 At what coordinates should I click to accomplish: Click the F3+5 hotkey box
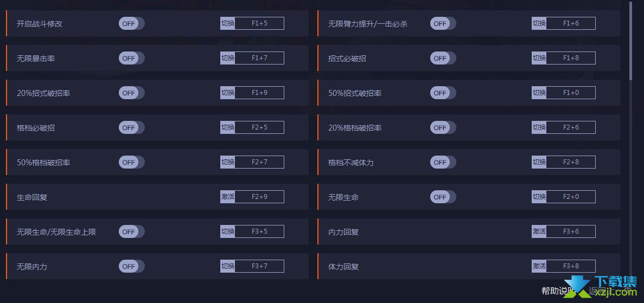[259, 231]
